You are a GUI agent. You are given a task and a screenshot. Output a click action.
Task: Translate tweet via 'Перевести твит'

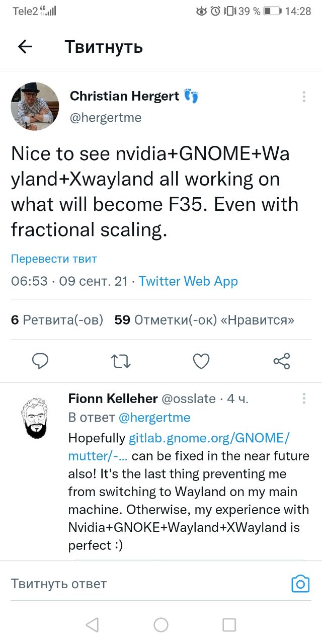click(x=54, y=259)
